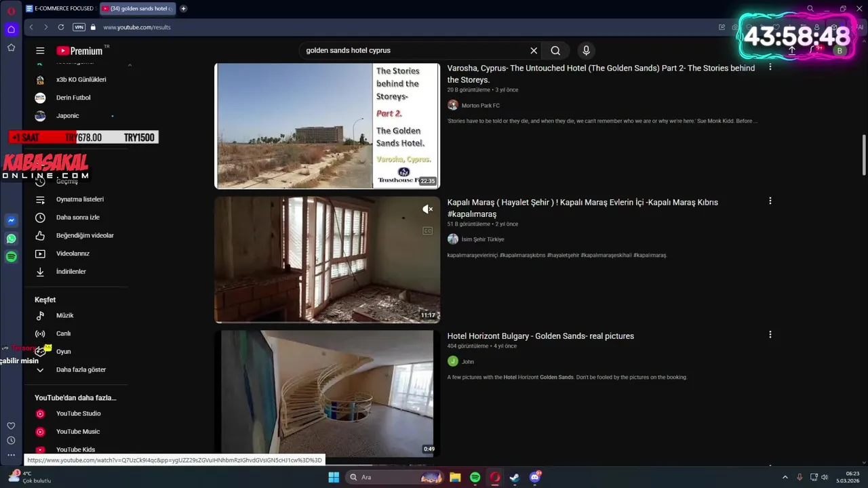868x488 pixels.
Task: Play Kapalı Maraş video thumbnail
Action: [x=327, y=260]
